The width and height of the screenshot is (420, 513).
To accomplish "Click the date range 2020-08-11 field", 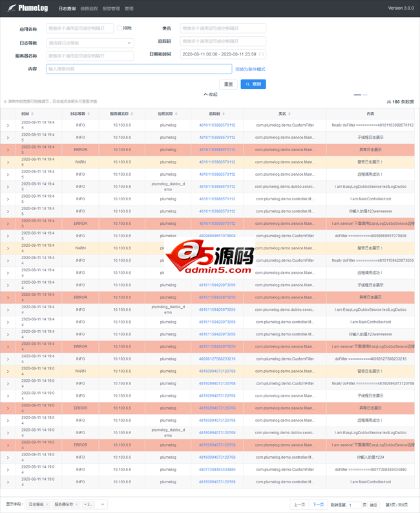I will [223, 54].
